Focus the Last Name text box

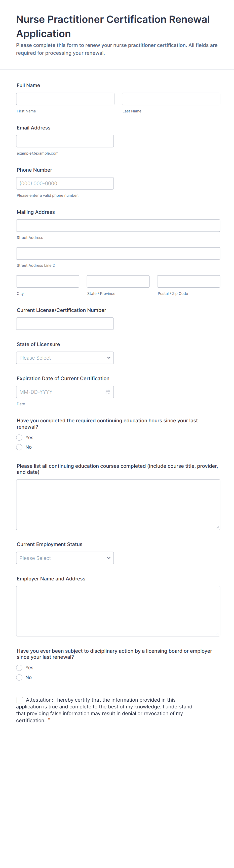(171, 99)
